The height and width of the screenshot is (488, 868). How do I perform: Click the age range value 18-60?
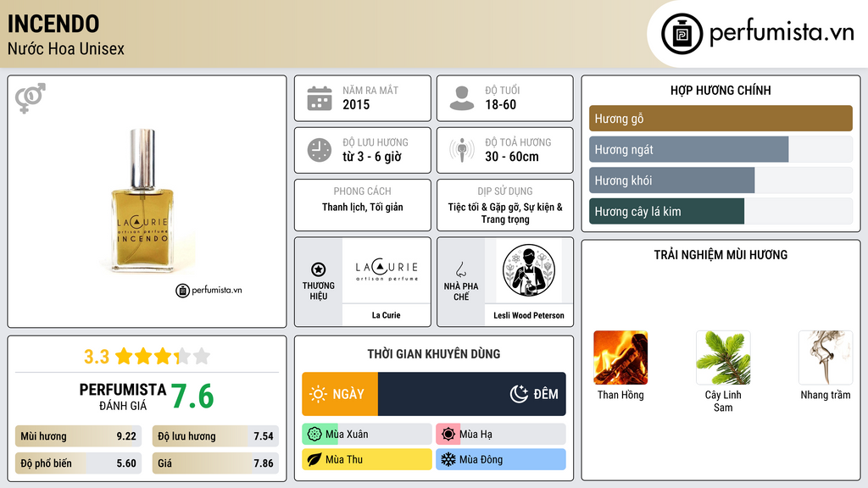500,104
